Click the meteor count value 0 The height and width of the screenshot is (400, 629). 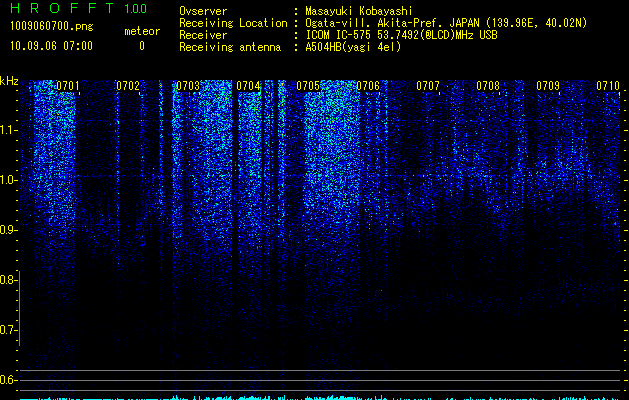pyautogui.click(x=142, y=46)
